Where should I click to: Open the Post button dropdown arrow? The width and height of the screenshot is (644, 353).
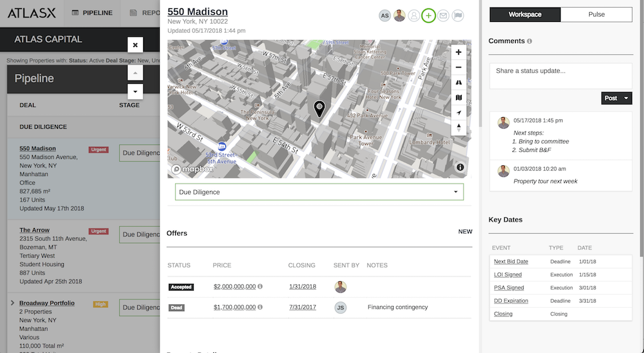(x=627, y=99)
